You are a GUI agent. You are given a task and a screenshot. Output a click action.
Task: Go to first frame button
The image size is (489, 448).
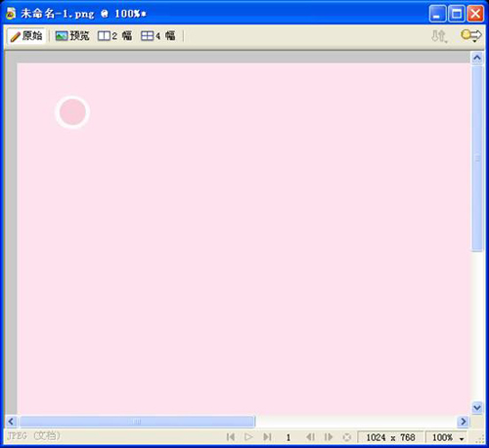point(231,436)
